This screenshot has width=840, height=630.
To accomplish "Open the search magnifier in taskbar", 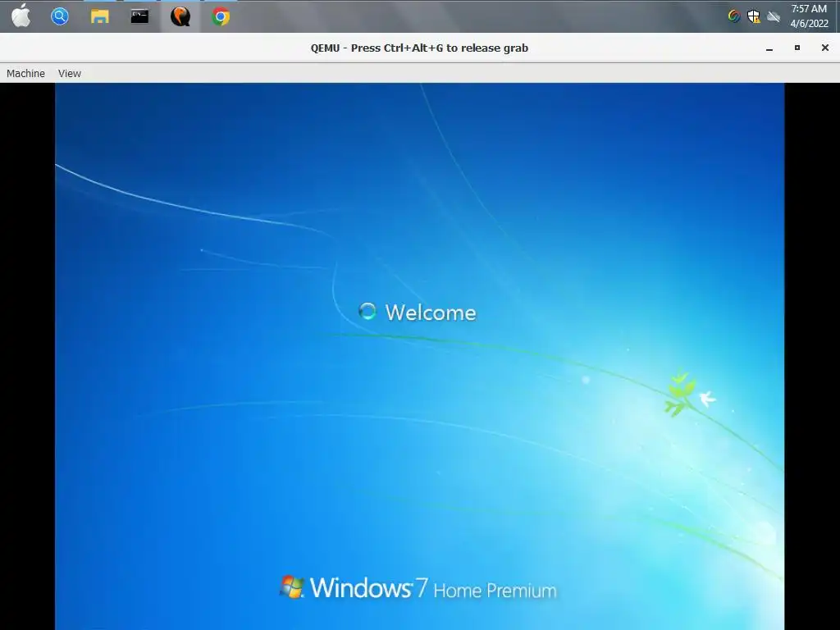I will coord(59,16).
